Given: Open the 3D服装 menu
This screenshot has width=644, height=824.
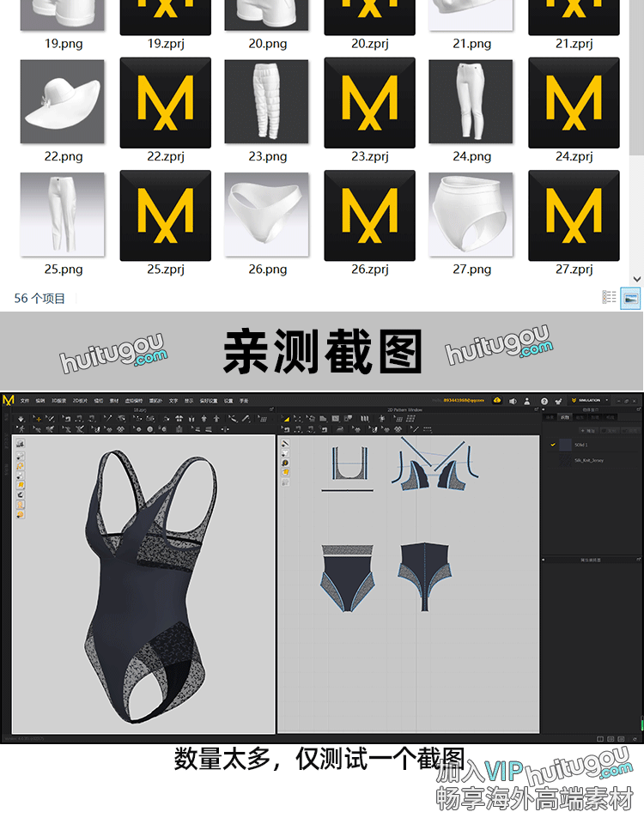Looking at the screenshot, I should 58,401.
